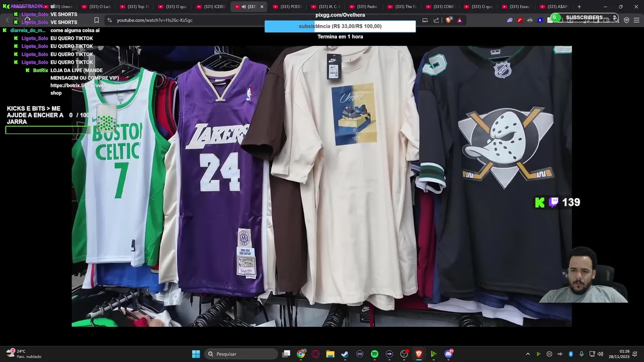Switch to the '(331) COMO' tab

coord(440,7)
